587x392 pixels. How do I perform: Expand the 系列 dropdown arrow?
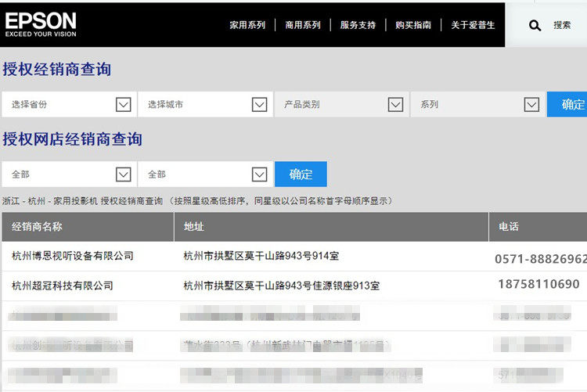(x=531, y=105)
